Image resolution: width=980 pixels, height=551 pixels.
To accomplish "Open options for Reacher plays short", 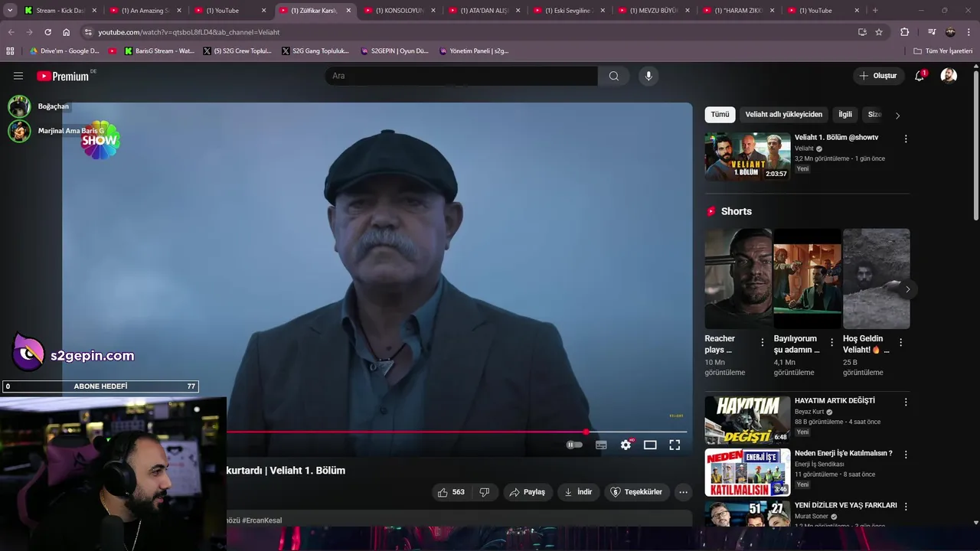I will pos(762,343).
